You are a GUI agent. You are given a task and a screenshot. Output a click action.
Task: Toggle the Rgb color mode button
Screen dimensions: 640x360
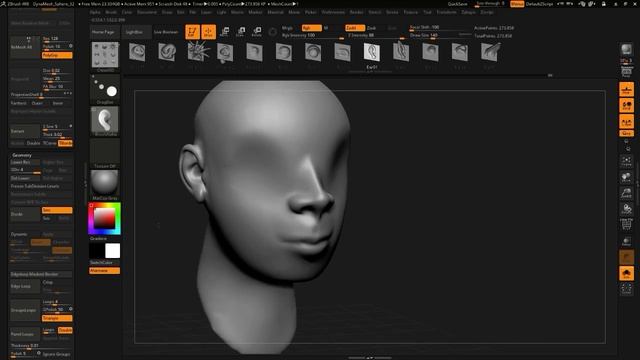pyautogui.click(x=311, y=28)
